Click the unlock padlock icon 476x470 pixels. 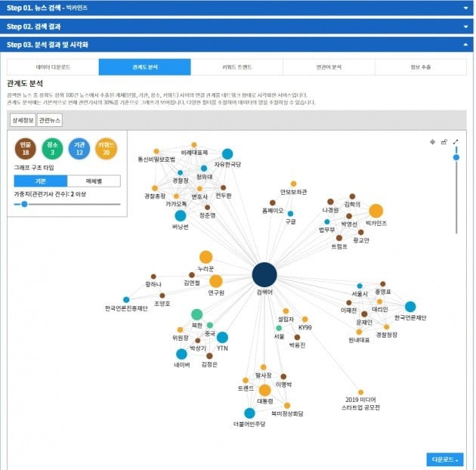(444, 141)
